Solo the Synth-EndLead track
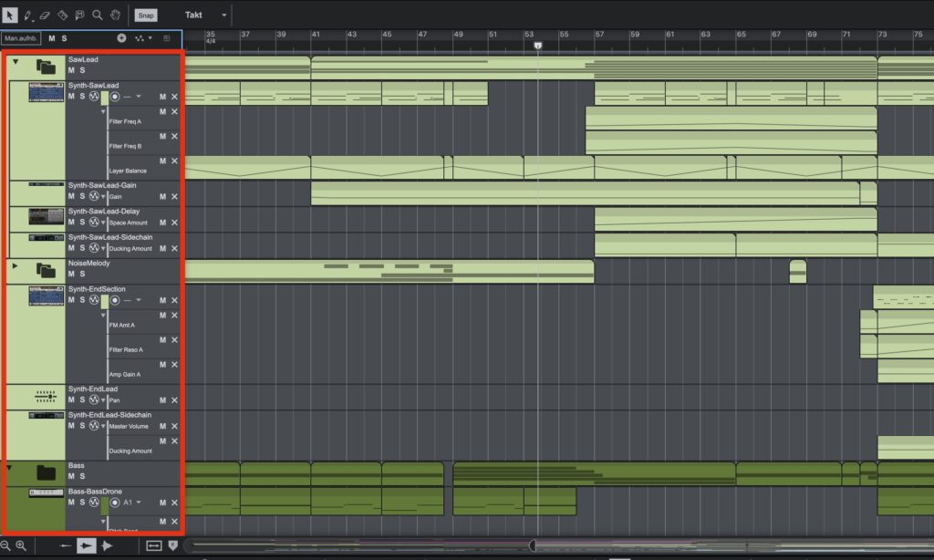 tap(82, 399)
